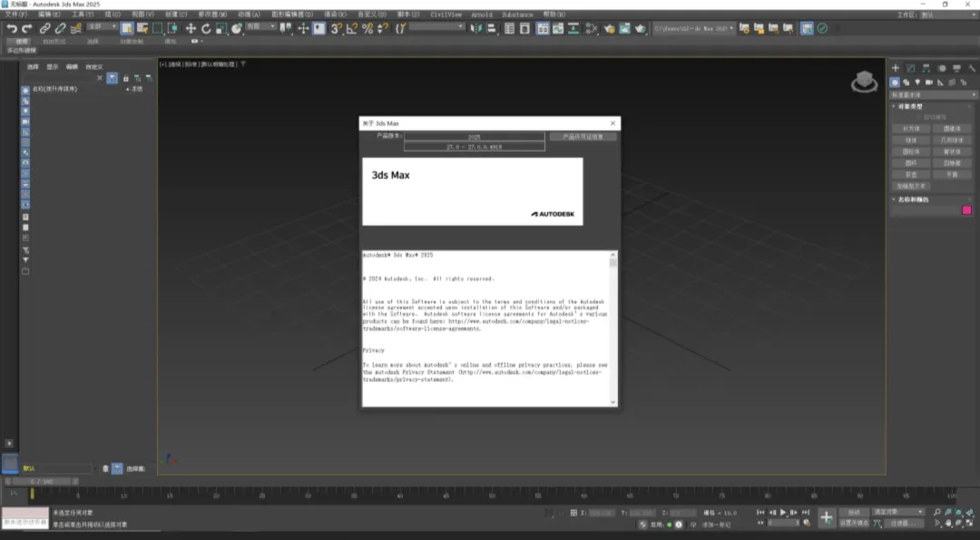Open the Edit menu

tap(49, 15)
